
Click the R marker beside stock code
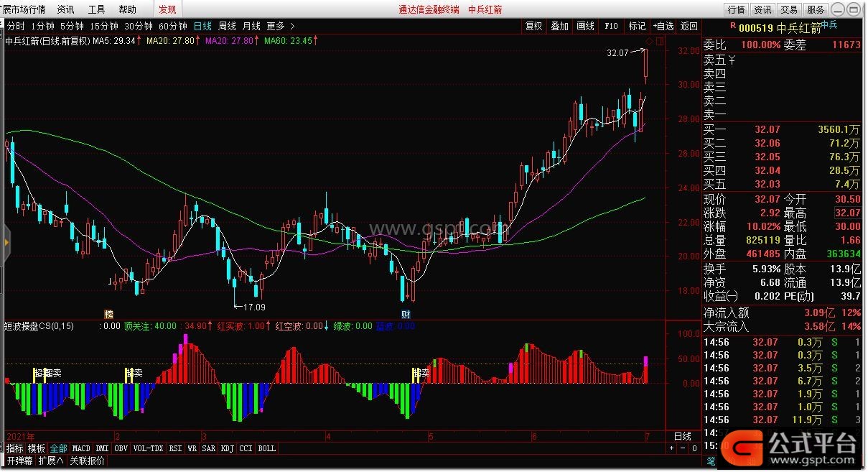click(732, 25)
